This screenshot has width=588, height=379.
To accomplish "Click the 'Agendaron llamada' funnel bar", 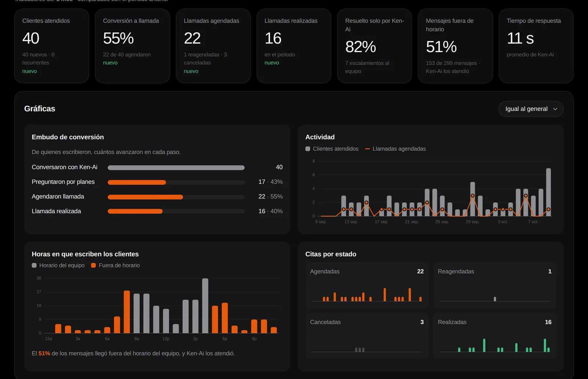I will (x=145, y=197).
